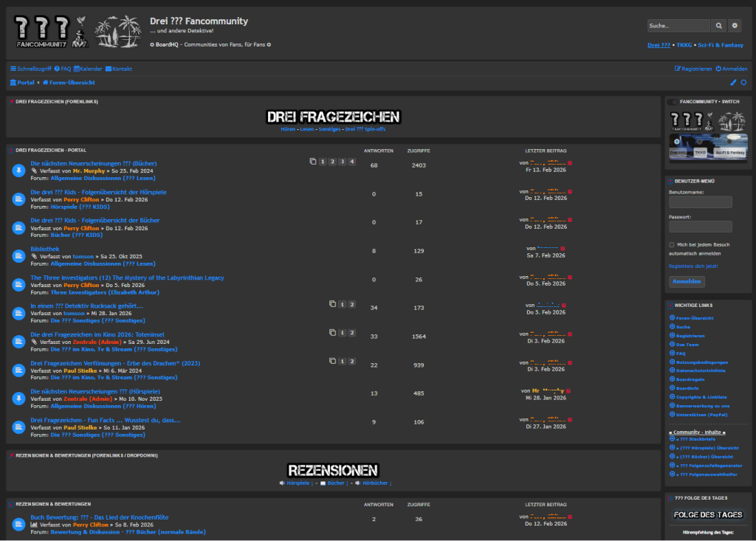Collapse the Benutzer-Menü panel
Image resolution: width=756 pixels, height=541 pixels.
point(670,181)
